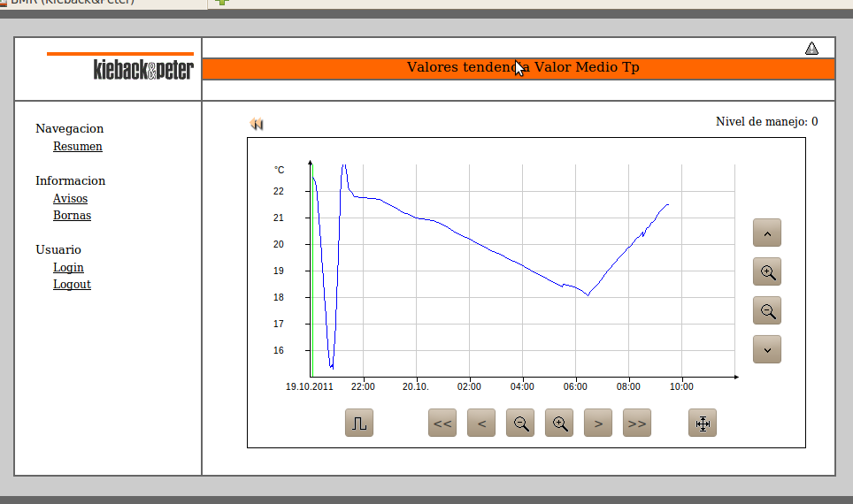The image size is (853, 504).
Task: Click the Logout link
Action: (72, 285)
